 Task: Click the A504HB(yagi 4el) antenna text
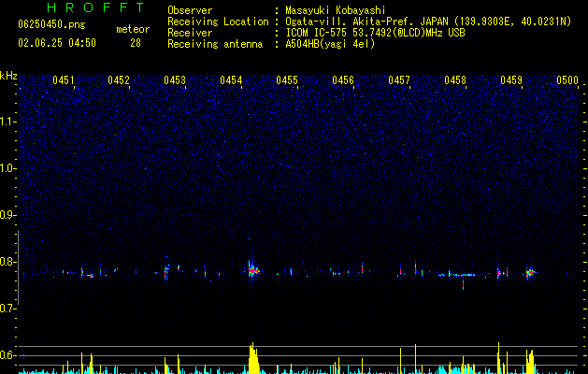pyautogui.click(x=330, y=44)
